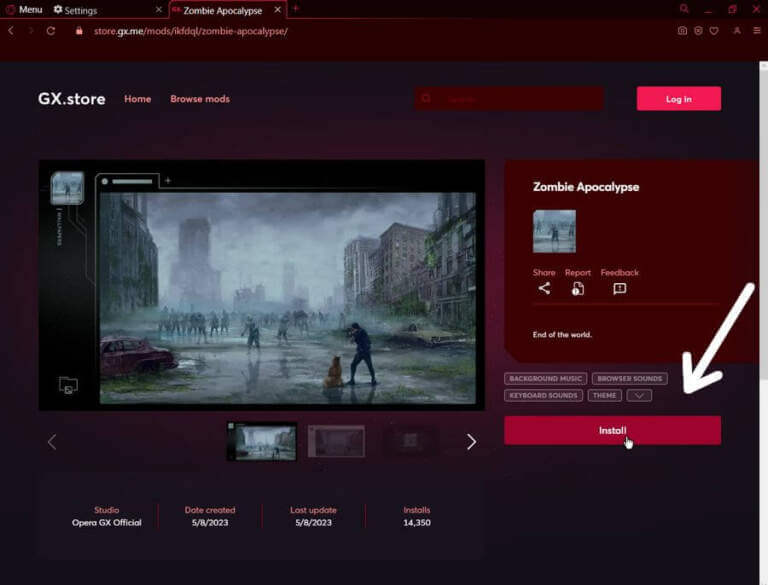Expand more tags with chevron button
This screenshot has height=585, width=768.
pos(639,395)
